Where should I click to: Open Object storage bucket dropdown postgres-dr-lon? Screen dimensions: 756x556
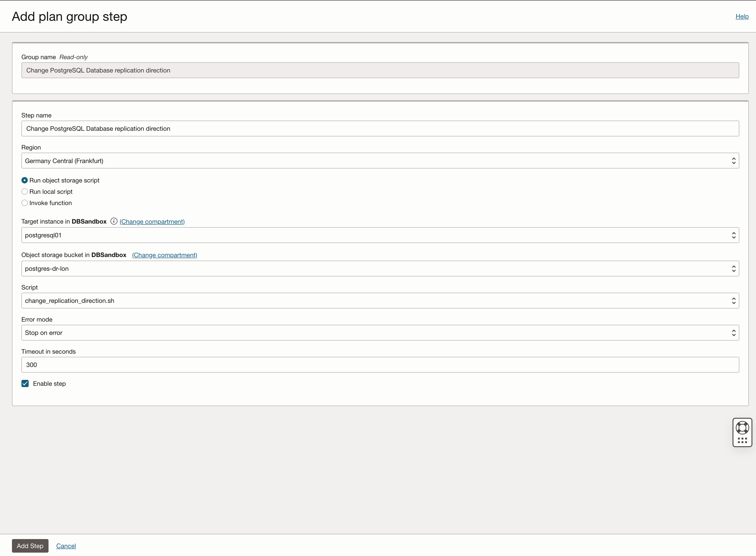coord(380,269)
